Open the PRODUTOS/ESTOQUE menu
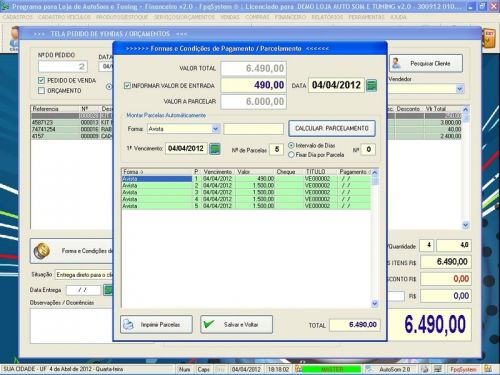The height and width of the screenshot is (375, 500). pyautogui.click(x=122, y=17)
